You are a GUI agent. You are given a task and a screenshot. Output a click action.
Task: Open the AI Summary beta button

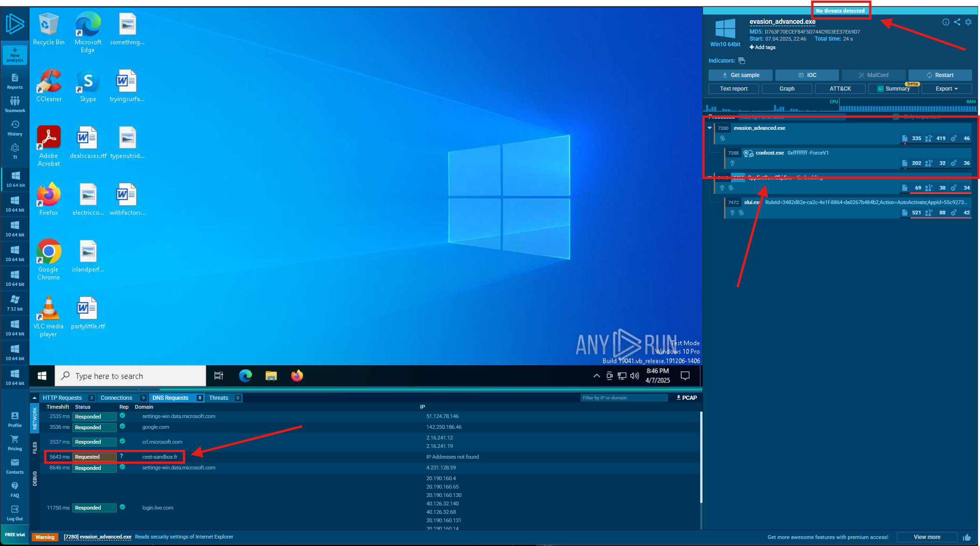click(x=893, y=89)
